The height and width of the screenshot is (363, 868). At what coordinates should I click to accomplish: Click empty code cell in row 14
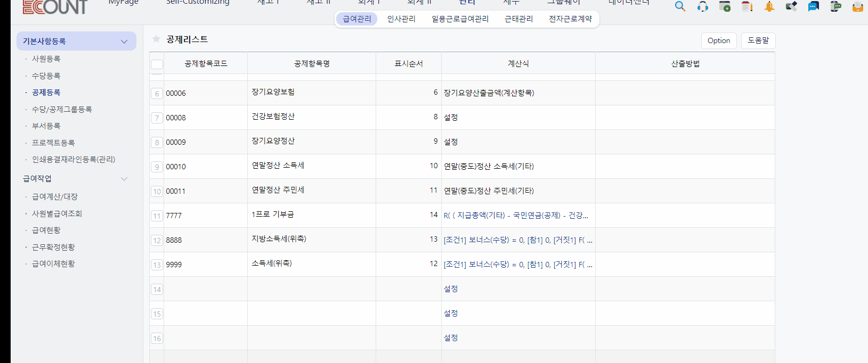click(x=206, y=289)
